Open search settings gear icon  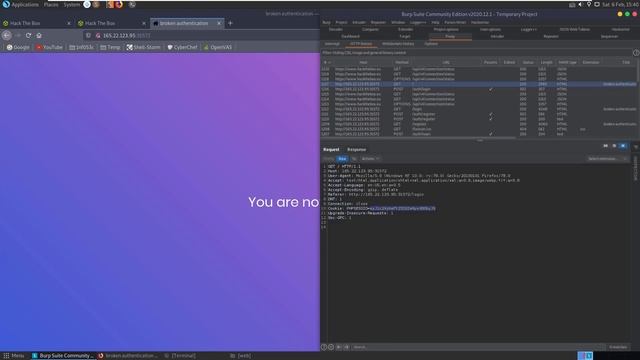tap(331, 347)
